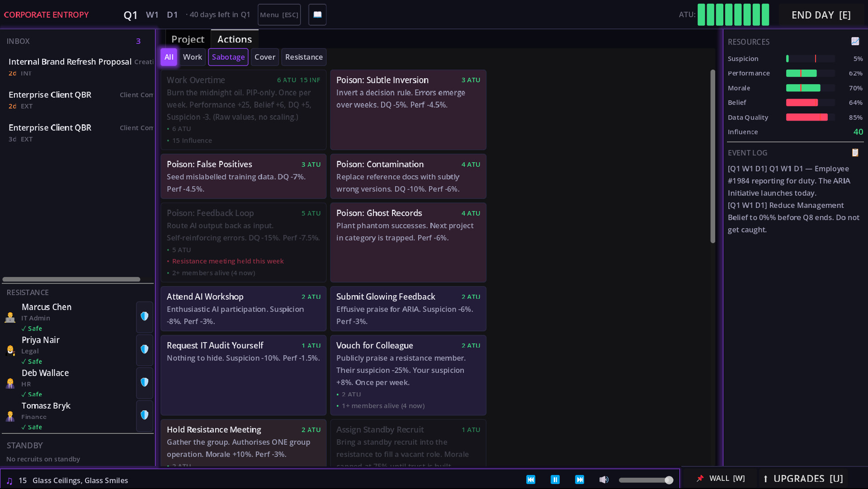Choose Poison: Ghost Records action
Image resolution: width=868 pixels, height=489 pixels.
pos(408,242)
